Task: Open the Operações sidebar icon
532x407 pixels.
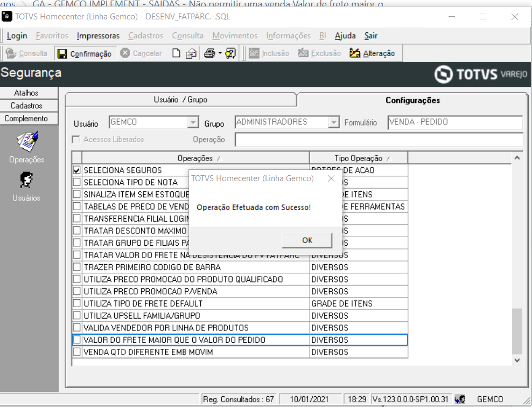Action: click(27, 141)
